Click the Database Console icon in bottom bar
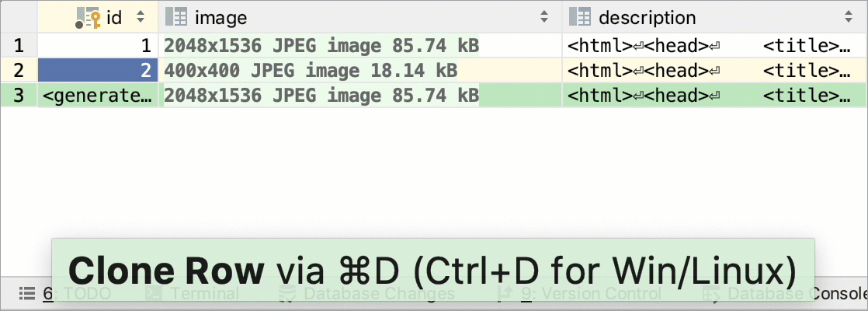This screenshot has height=311, width=868. coord(711,295)
